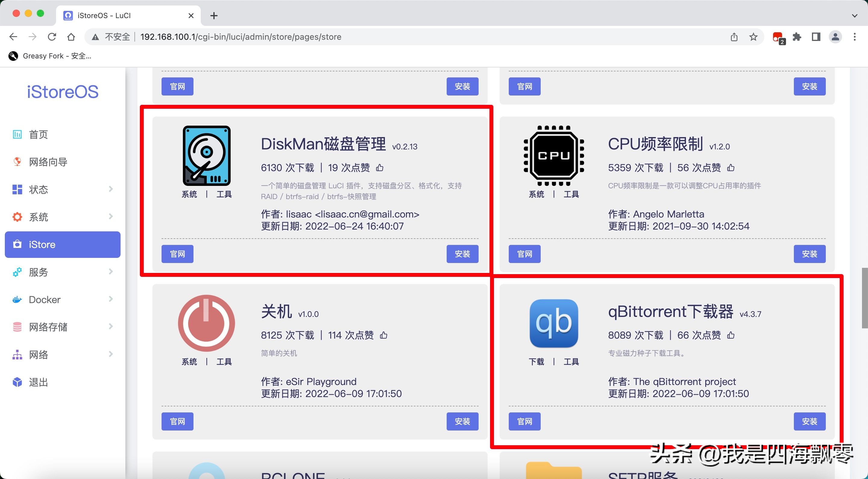Like qBittorrent with thumbs-up icon
The image size is (868, 479).
(731, 335)
